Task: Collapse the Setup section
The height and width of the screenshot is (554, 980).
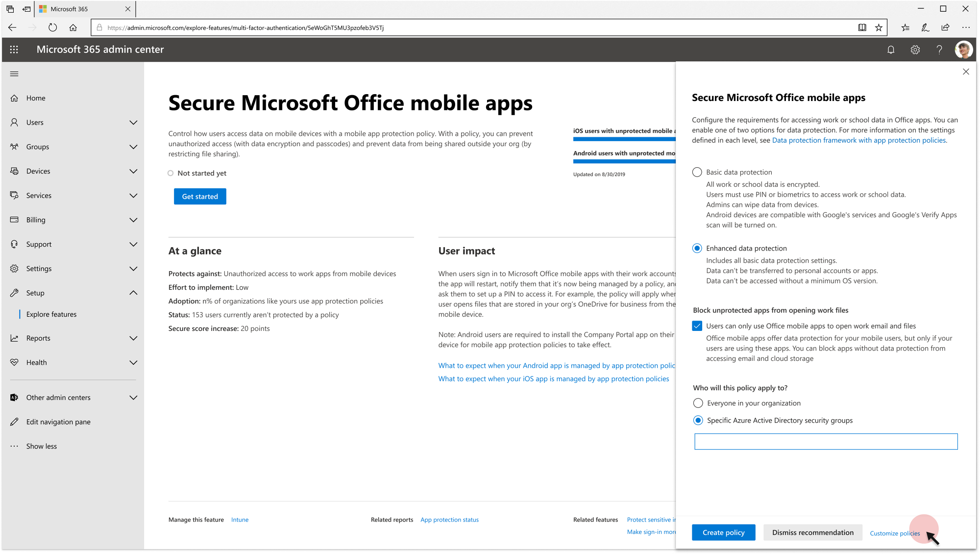Action: coord(133,293)
